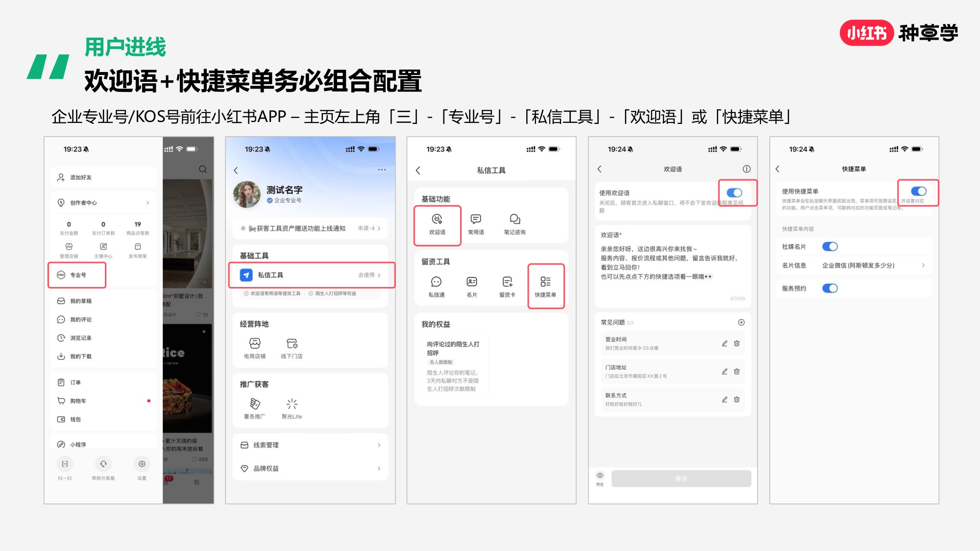Select 订单 in side menu
980x551 pixels.
click(103, 382)
